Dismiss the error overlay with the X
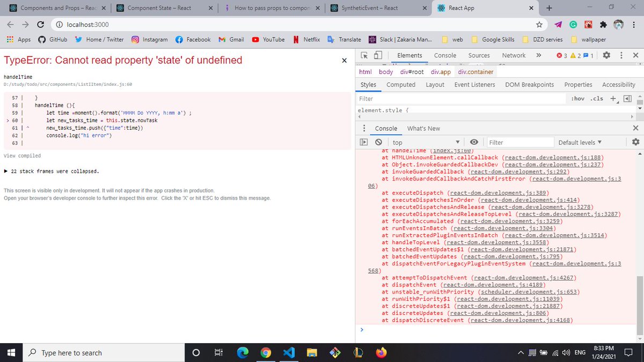 [344, 61]
